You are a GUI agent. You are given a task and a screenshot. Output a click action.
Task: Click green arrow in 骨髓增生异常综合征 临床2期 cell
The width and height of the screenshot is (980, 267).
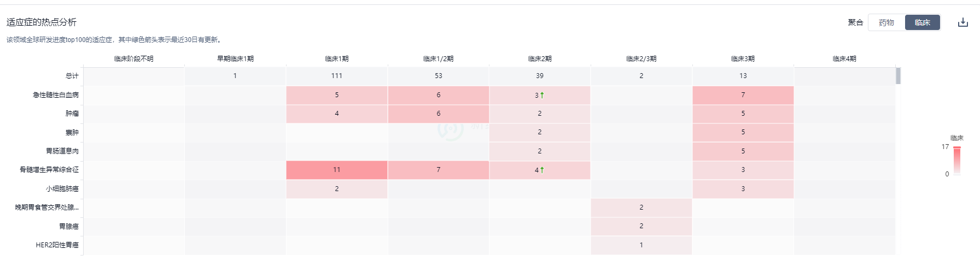(x=542, y=170)
